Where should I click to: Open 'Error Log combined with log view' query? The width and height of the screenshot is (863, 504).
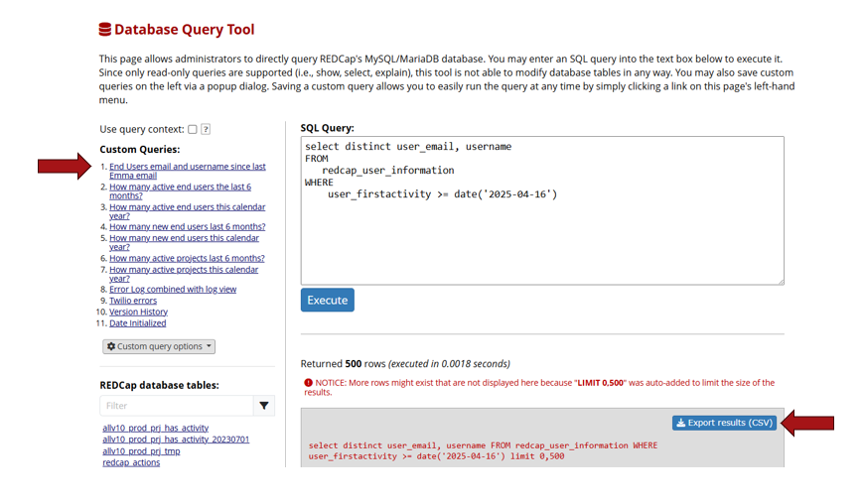point(173,289)
